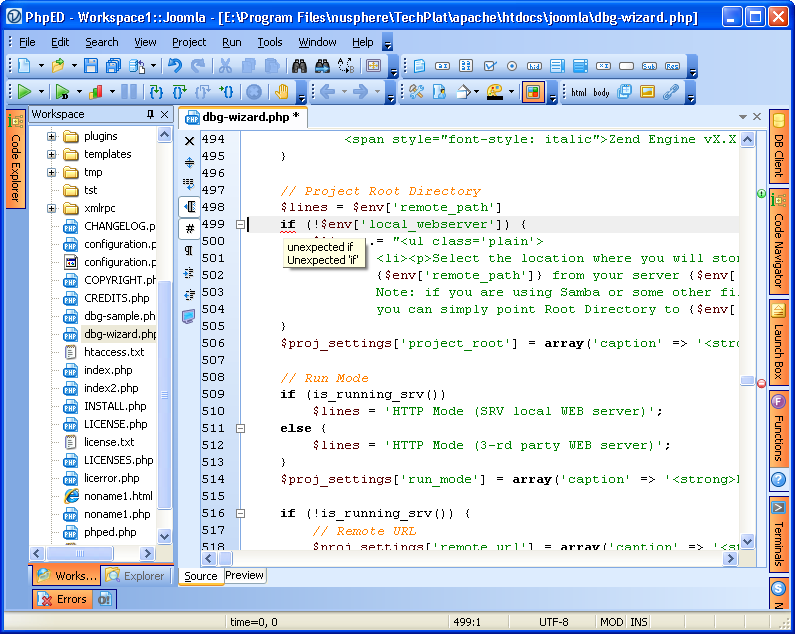
Task: Open the Terminals side panel
Action: [779, 535]
